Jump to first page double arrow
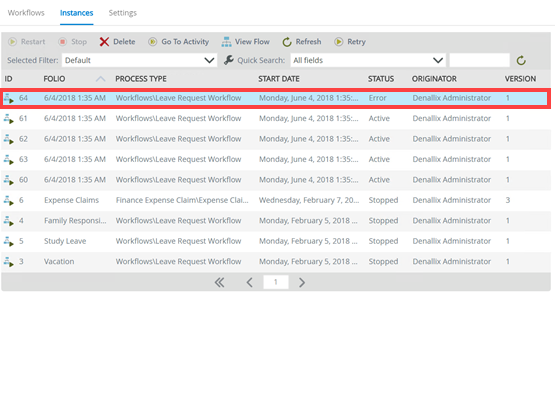 tap(219, 282)
